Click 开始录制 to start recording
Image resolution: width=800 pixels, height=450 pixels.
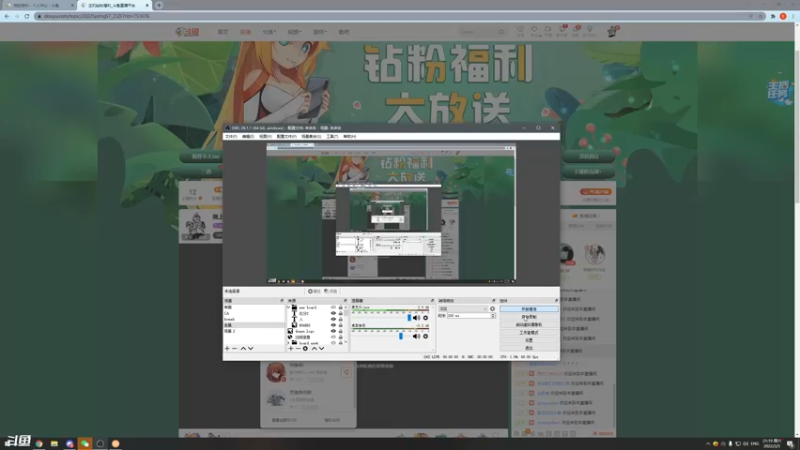(x=529, y=317)
